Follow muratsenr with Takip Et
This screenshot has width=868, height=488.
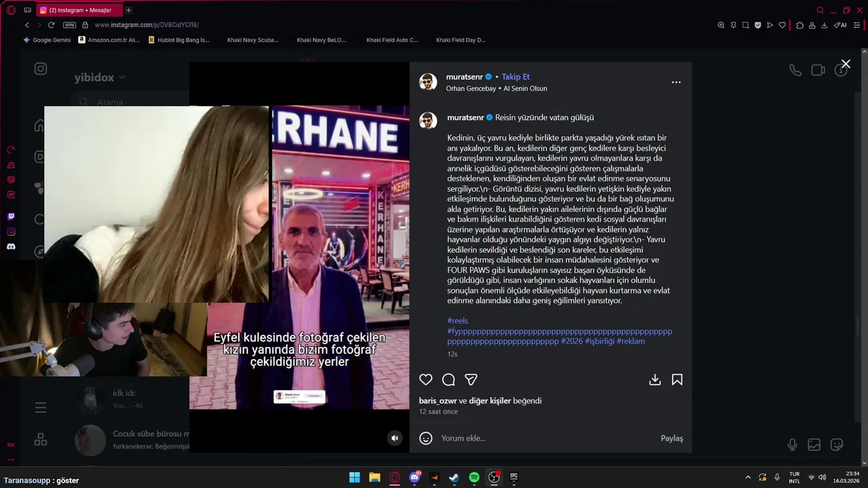(515, 77)
